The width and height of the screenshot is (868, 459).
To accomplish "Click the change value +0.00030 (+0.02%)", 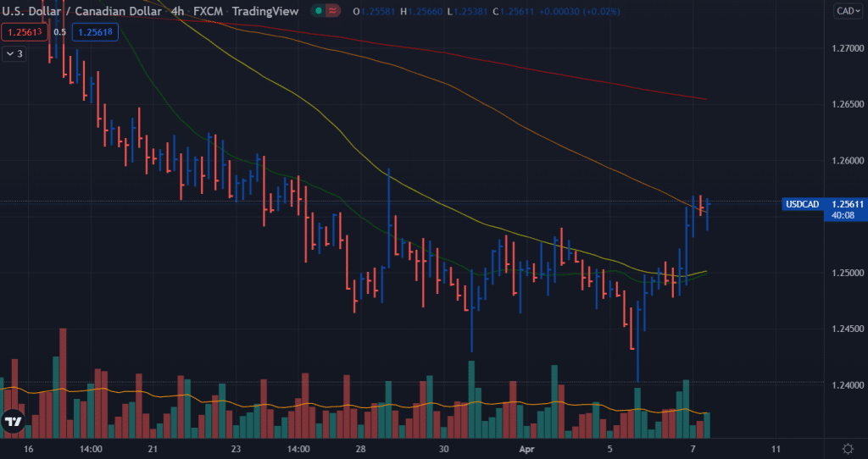I will tap(581, 11).
